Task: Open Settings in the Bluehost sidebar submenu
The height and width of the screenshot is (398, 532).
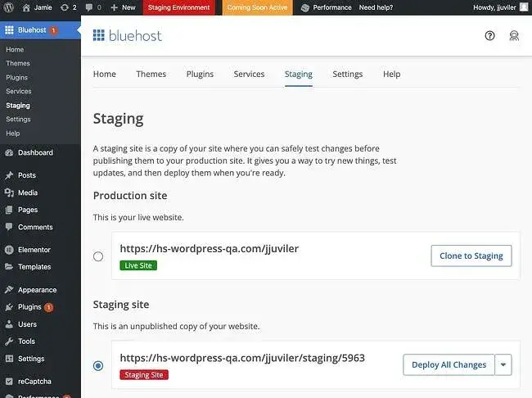Action: tap(18, 120)
